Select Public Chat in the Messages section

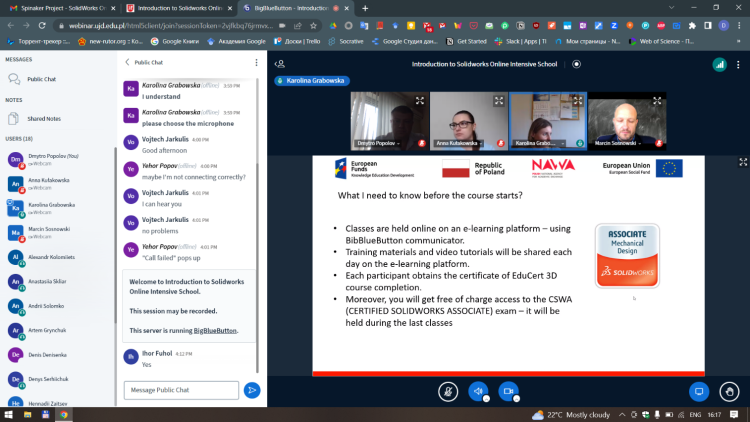click(x=42, y=78)
